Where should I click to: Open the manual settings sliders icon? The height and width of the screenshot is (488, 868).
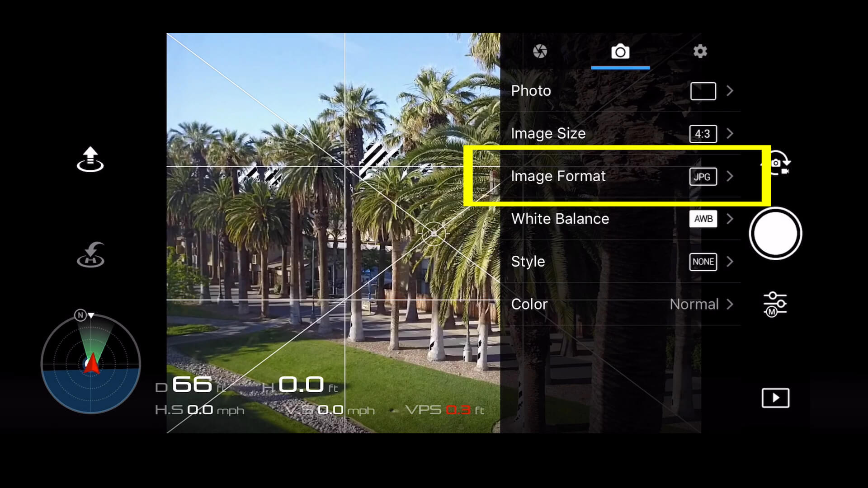coord(774,304)
